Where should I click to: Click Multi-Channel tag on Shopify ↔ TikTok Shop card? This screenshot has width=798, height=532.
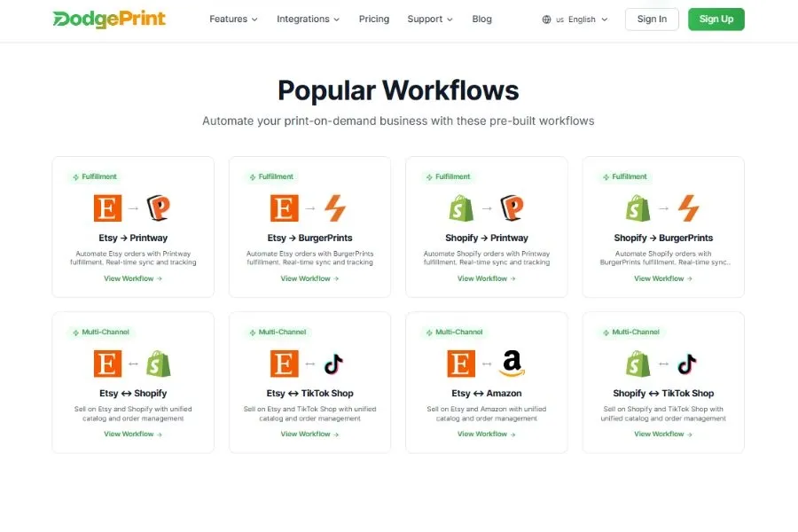coord(630,332)
